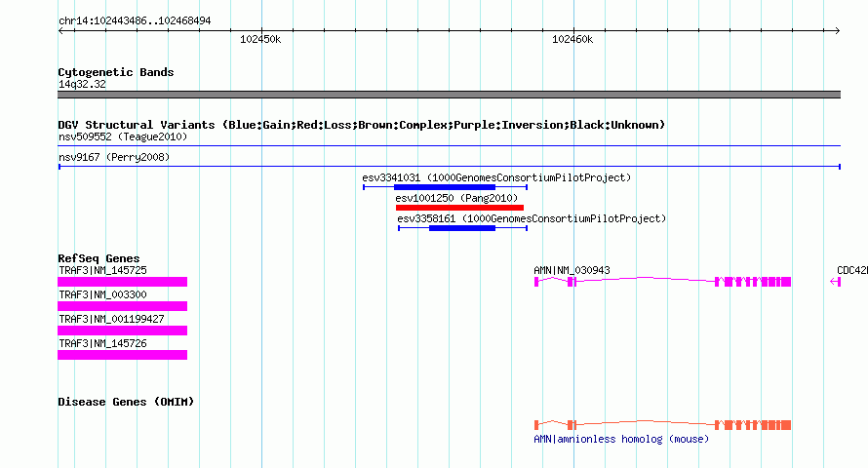Open the partially visible CDC42 gene label
868x468 pixels.
click(852, 270)
